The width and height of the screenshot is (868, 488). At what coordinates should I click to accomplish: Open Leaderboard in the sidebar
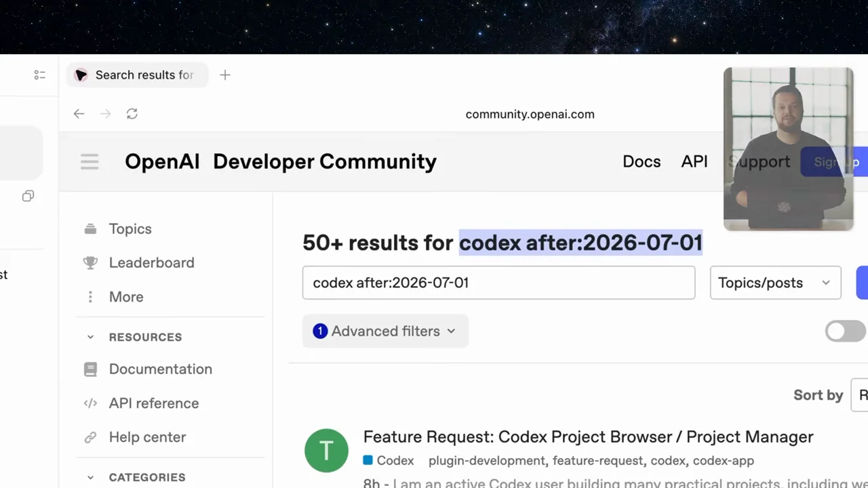click(152, 263)
